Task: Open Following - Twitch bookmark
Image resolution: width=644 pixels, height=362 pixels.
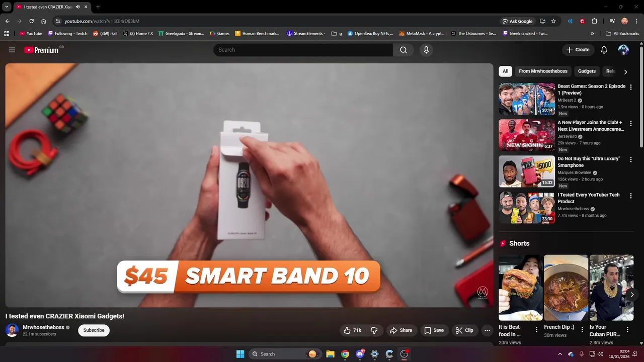Action: point(67,34)
